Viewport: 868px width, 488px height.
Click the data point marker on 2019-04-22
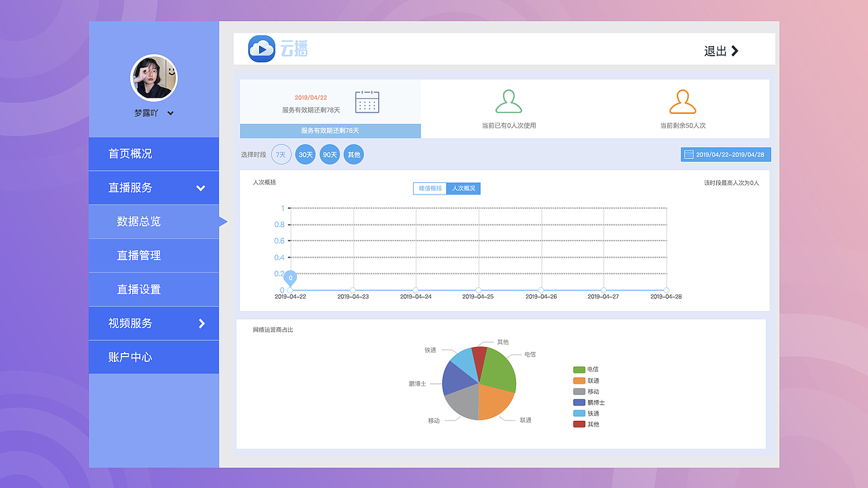pyautogui.click(x=291, y=290)
